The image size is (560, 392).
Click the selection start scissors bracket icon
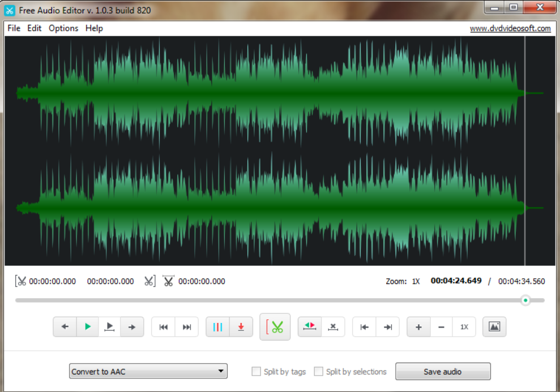pyautogui.click(x=20, y=281)
